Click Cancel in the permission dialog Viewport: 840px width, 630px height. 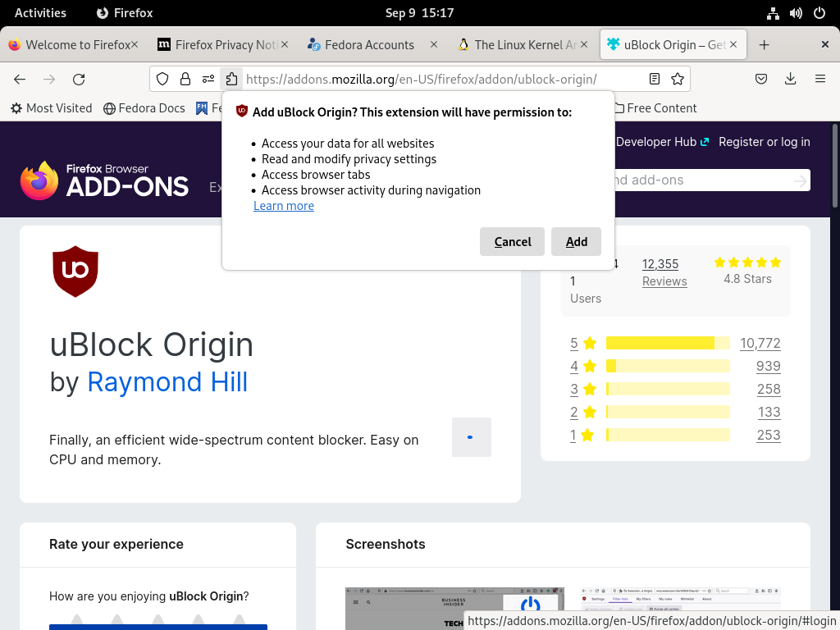pyautogui.click(x=512, y=242)
